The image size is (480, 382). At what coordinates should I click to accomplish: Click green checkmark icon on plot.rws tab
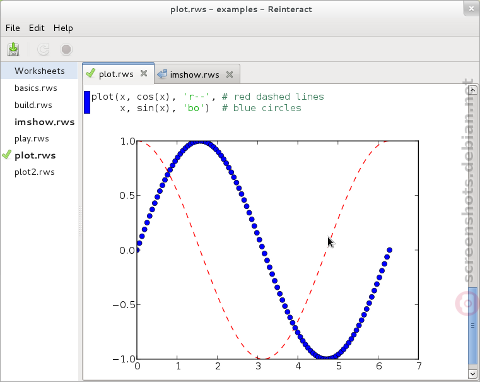tap(90, 73)
